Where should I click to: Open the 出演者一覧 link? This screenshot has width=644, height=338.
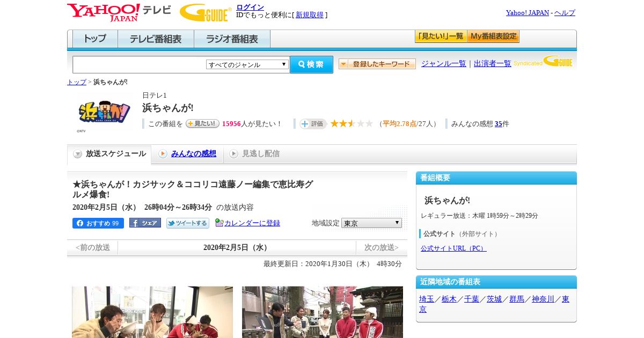[x=493, y=64]
